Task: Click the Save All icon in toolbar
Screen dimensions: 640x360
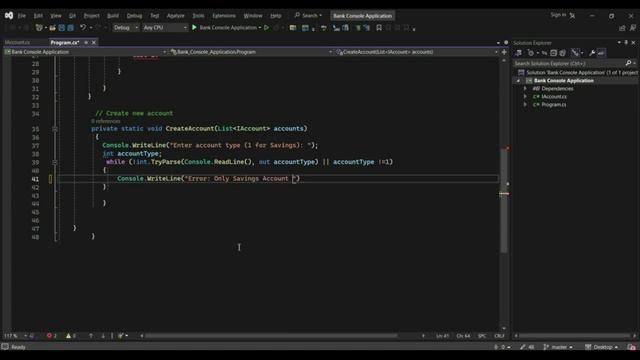Action: click(x=71, y=28)
